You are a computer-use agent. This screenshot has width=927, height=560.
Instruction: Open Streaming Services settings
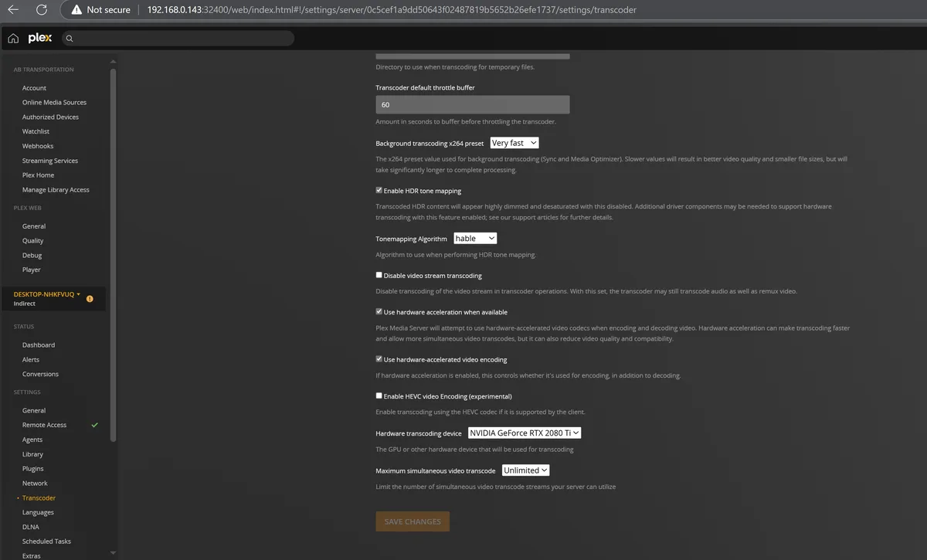coord(50,161)
